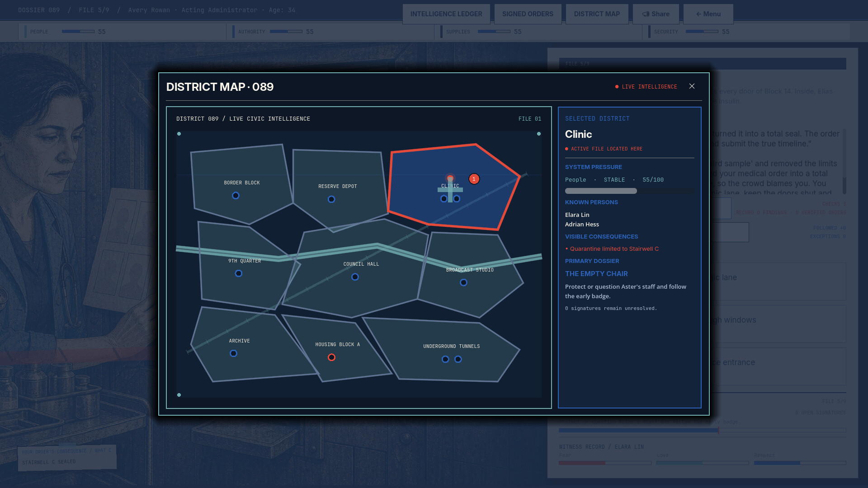Click the Live Intelligence indicator
Viewport: 868px width, 488px height.
click(x=646, y=87)
